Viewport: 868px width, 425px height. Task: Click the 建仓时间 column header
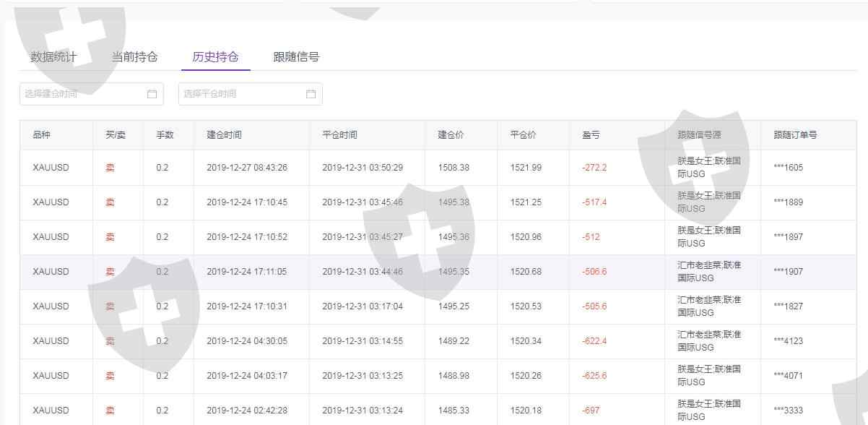pyautogui.click(x=224, y=135)
